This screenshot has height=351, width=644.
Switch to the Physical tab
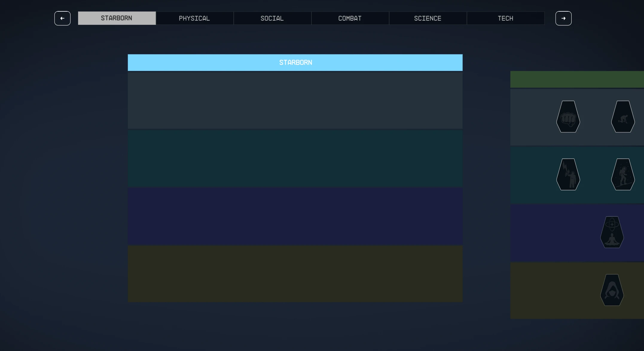[194, 18]
